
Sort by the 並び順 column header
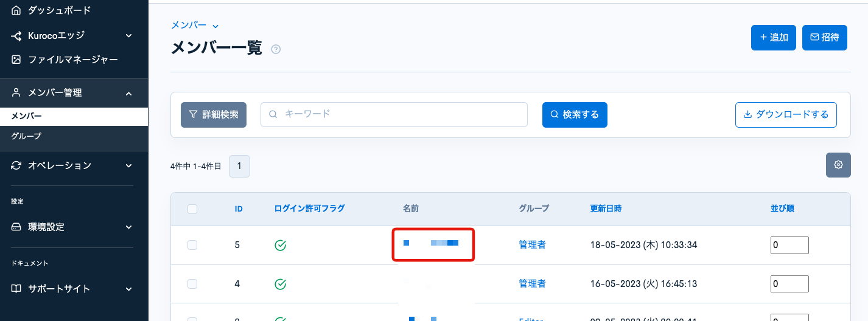click(782, 209)
